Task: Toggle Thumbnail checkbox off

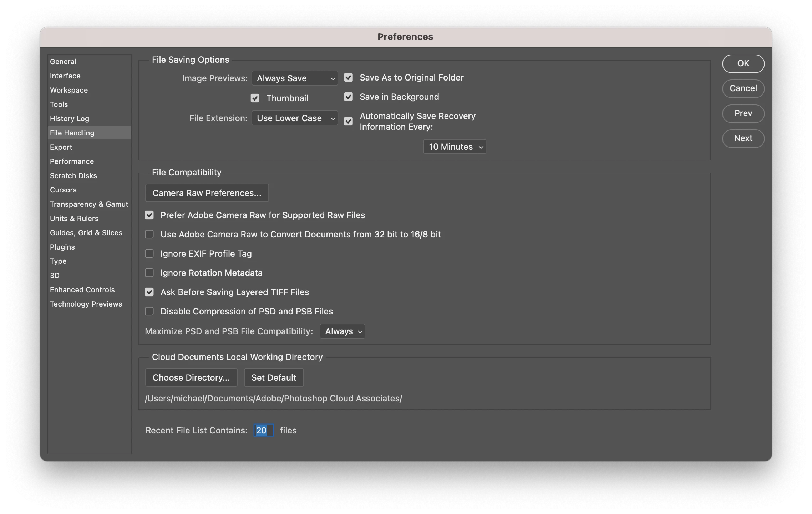Action: coord(255,98)
